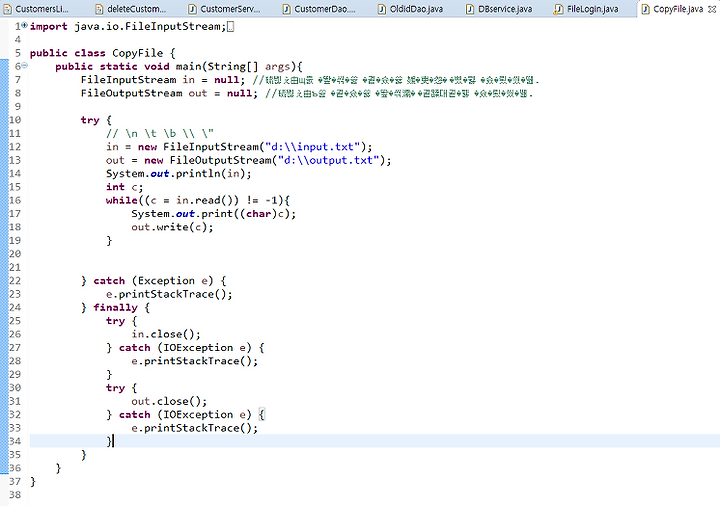Viewport: 720px width, 506px height.
Task: Click line number 12 in the gutter
Action: tap(15, 146)
